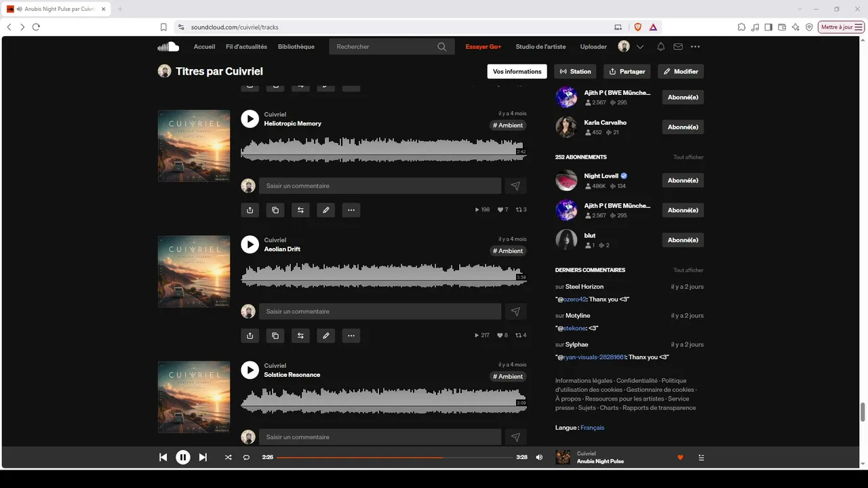The height and width of the screenshot is (488, 868).
Task: Send the comment on Aeolian Drift
Action: (515, 312)
